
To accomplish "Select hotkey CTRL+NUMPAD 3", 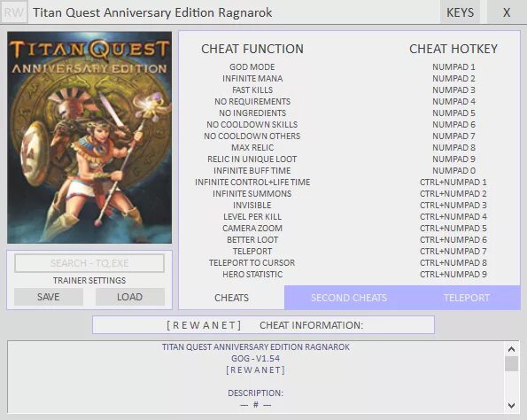I will 453,205.
